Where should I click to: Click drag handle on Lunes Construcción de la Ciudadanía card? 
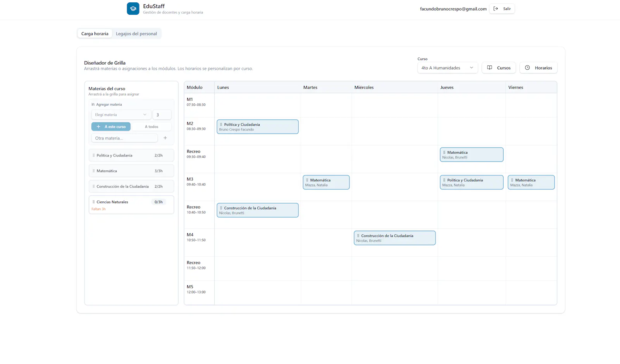tap(221, 208)
